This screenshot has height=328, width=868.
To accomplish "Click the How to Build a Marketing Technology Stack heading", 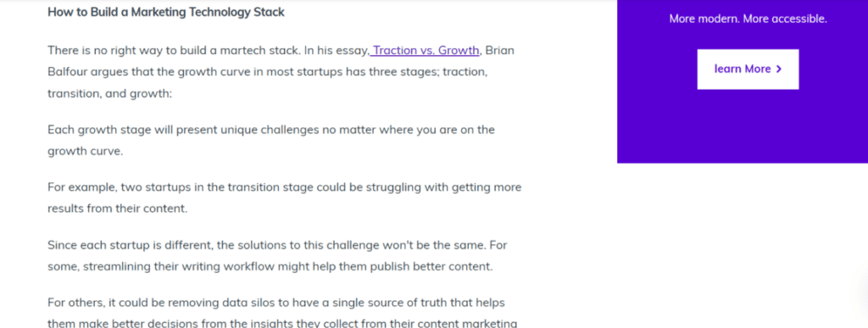I will 166,12.
